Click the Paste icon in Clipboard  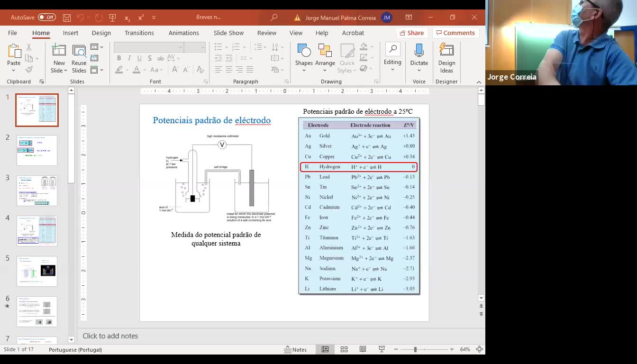point(14,51)
